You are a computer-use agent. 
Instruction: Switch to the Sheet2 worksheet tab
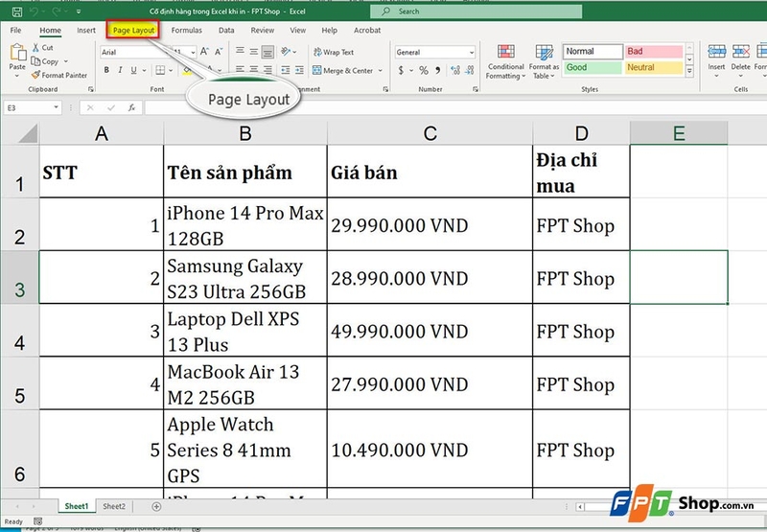(114, 506)
